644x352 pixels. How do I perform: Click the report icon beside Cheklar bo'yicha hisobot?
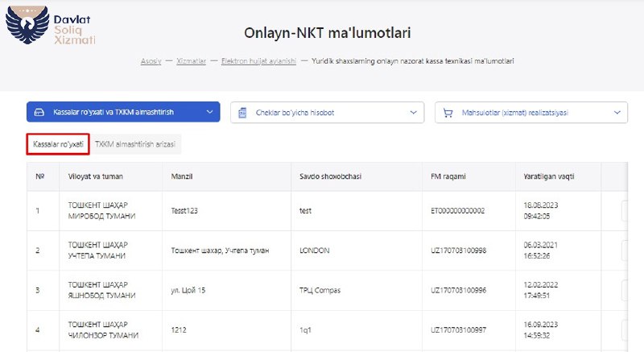point(243,113)
